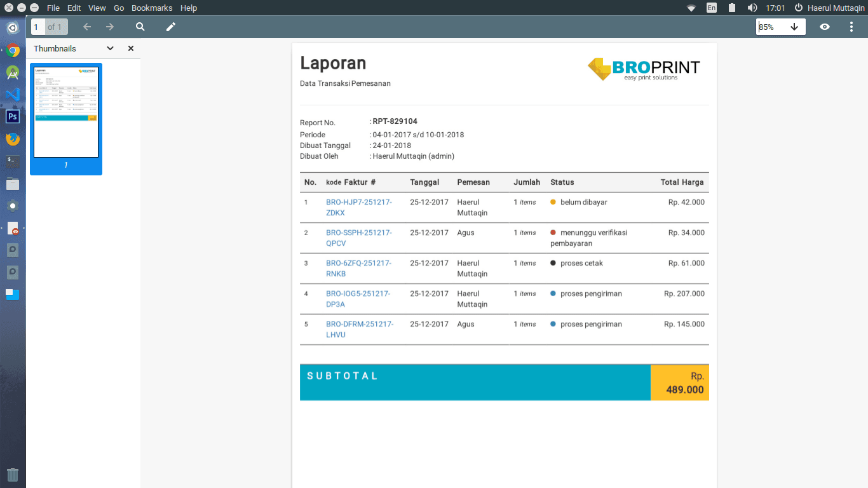
Task: Toggle the eye view-mode icon
Action: [x=825, y=27]
